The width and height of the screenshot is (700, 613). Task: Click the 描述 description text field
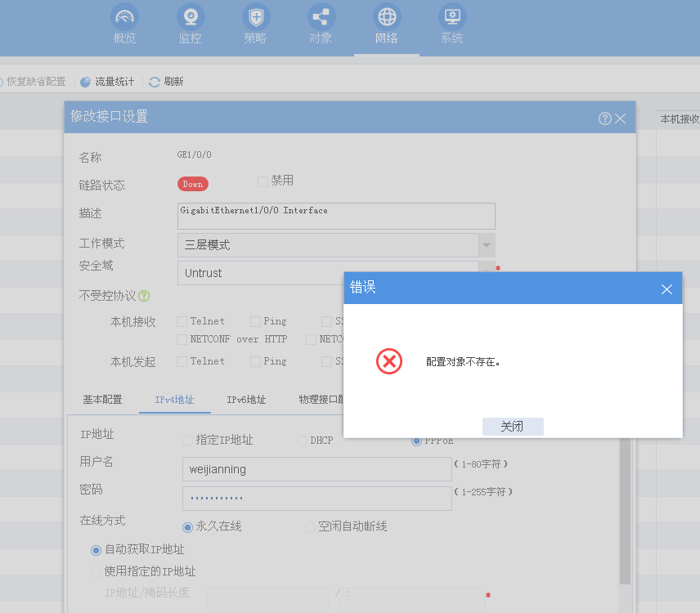pos(336,216)
